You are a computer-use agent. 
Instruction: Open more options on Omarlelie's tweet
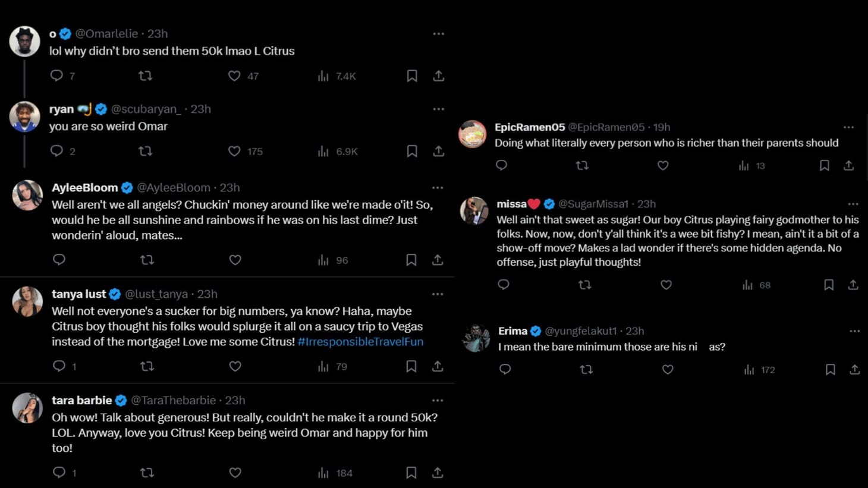439,34
